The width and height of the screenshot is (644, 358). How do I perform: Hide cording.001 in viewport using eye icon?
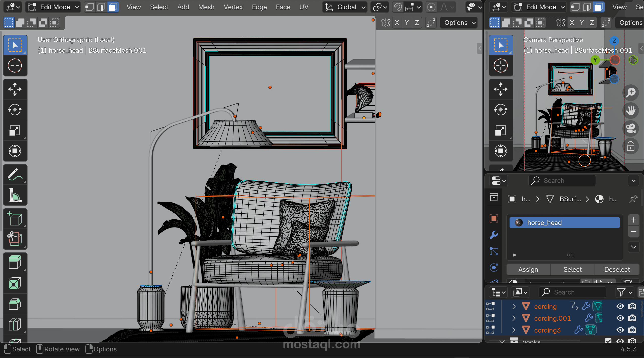pyautogui.click(x=620, y=318)
